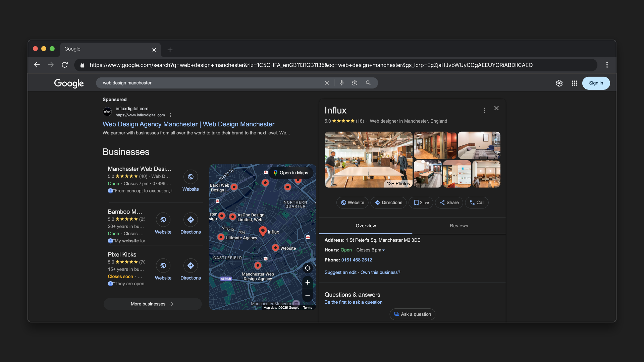Visit Website for Pixel Kicks
Viewport: 644px width, 362px height.
pyautogui.click(x=163, y=269)
